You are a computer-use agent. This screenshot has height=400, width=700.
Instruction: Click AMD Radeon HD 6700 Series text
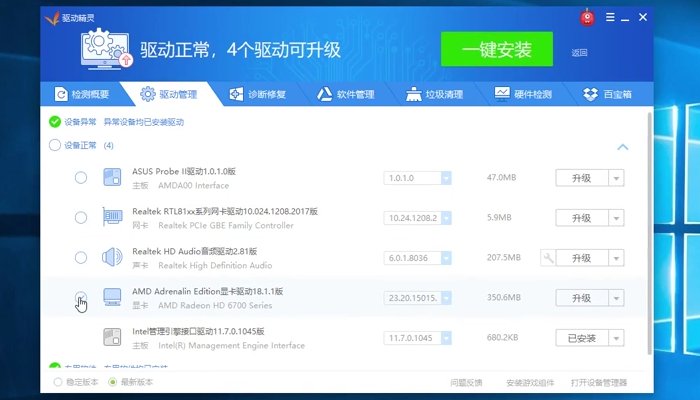tap(215, 305)
